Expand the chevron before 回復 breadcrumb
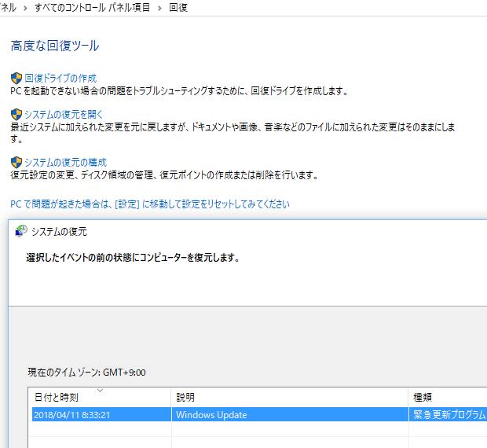Screen dimensions: 487x448 tap(159, 8)
